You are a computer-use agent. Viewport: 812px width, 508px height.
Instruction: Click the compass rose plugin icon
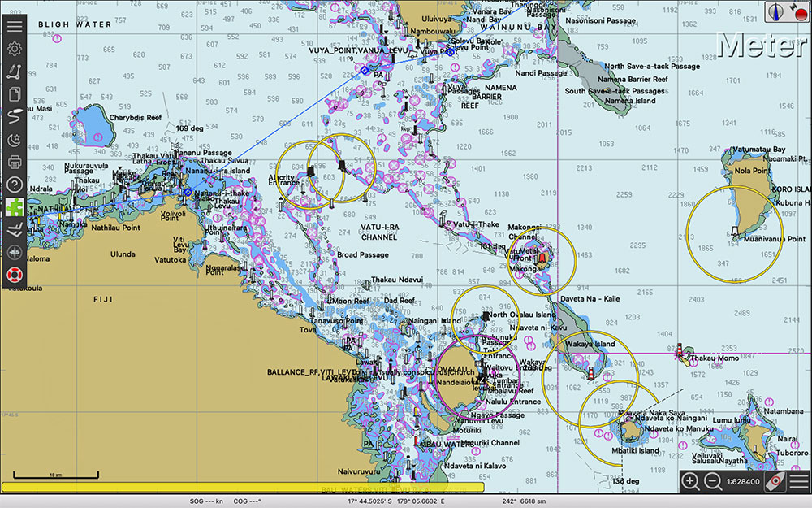15,253
